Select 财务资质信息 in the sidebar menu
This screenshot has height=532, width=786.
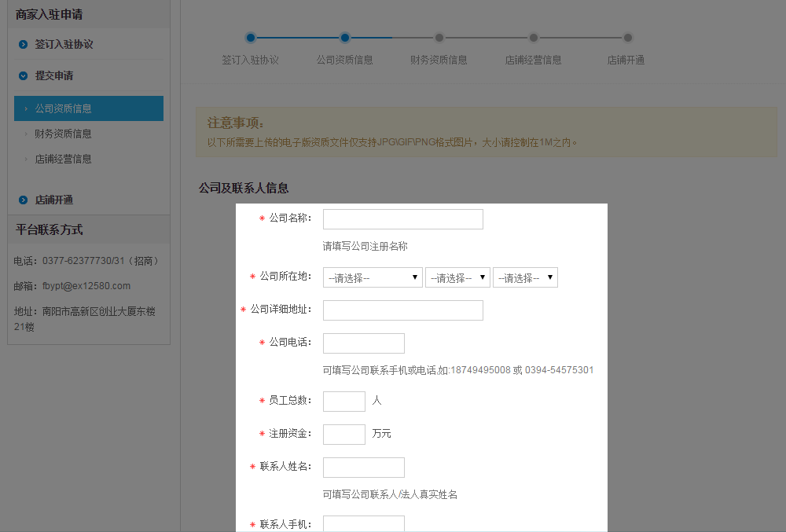63,134
